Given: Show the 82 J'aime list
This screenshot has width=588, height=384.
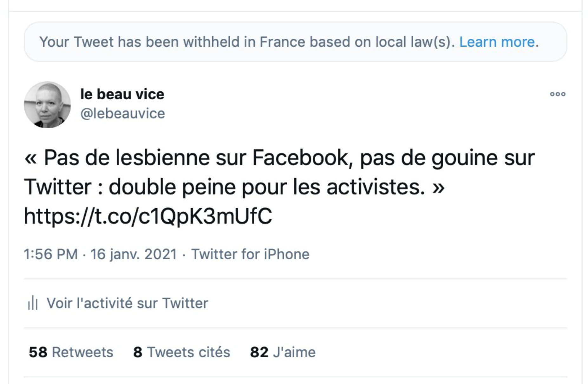Looking at the screenshot, I should (283, 352).
